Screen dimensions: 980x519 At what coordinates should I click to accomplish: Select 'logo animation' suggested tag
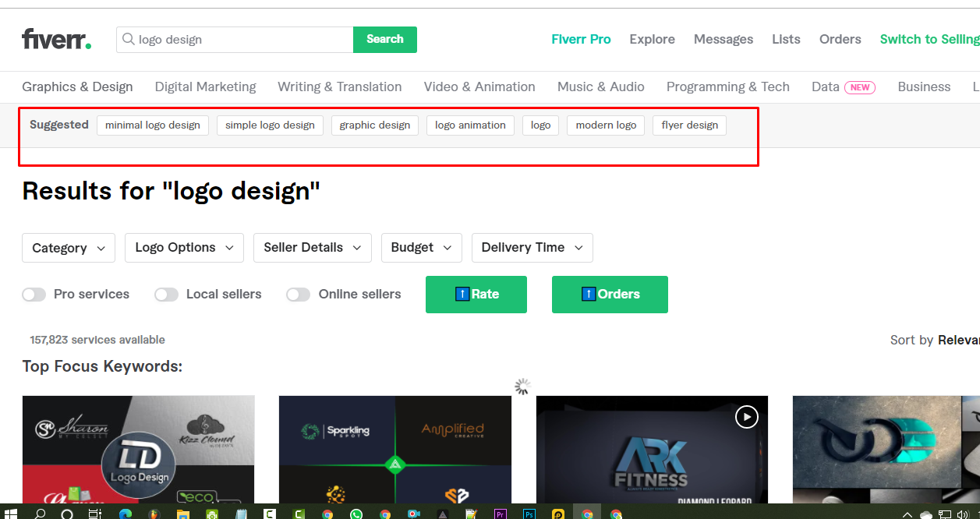coord(470,125)
